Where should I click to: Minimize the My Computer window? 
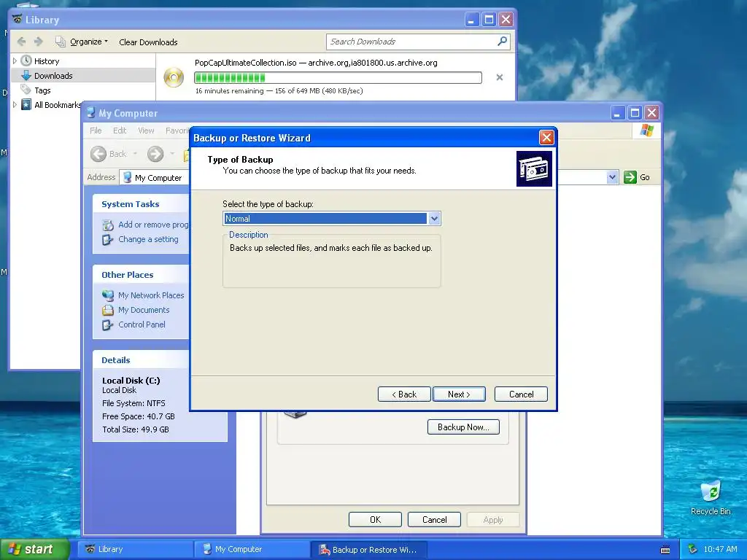617,113
